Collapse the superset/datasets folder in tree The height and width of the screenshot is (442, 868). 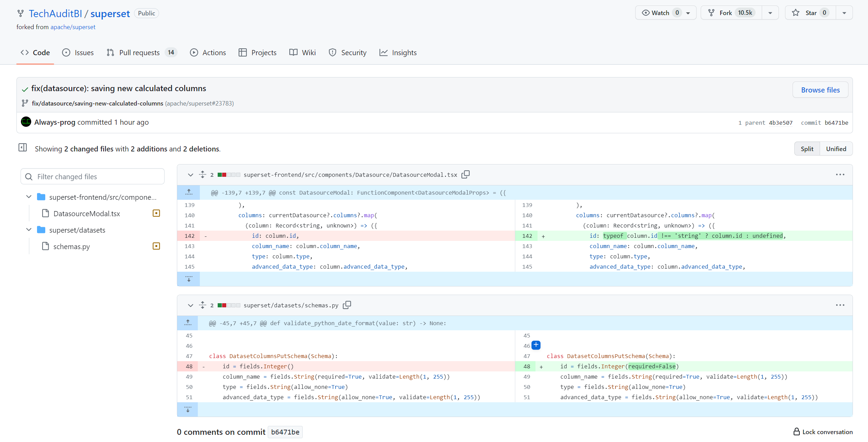click(29, 230)
